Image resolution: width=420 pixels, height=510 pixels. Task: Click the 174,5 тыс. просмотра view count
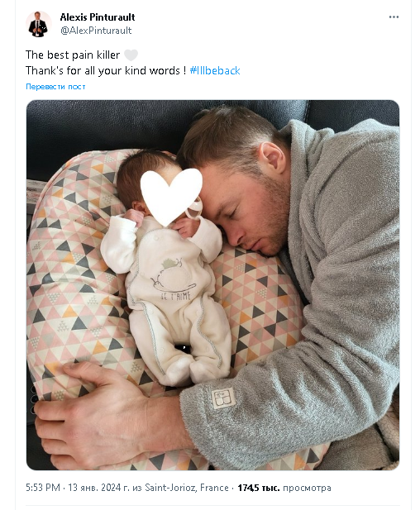coord(284,488)
